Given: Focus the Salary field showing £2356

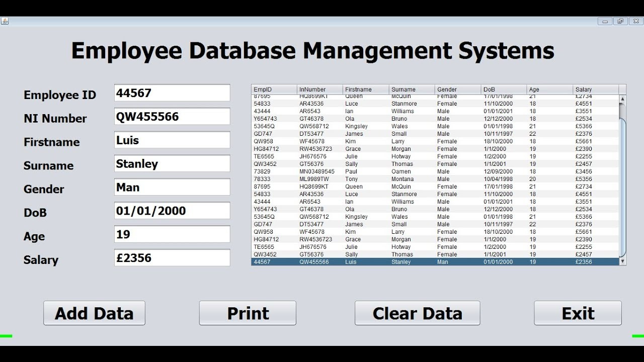Looking at the screenshot, I should (172, 258).
